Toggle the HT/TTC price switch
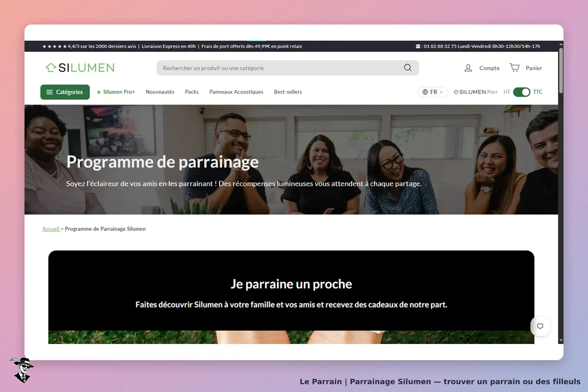This screenshot has width=588, height=392. (521, 92)
